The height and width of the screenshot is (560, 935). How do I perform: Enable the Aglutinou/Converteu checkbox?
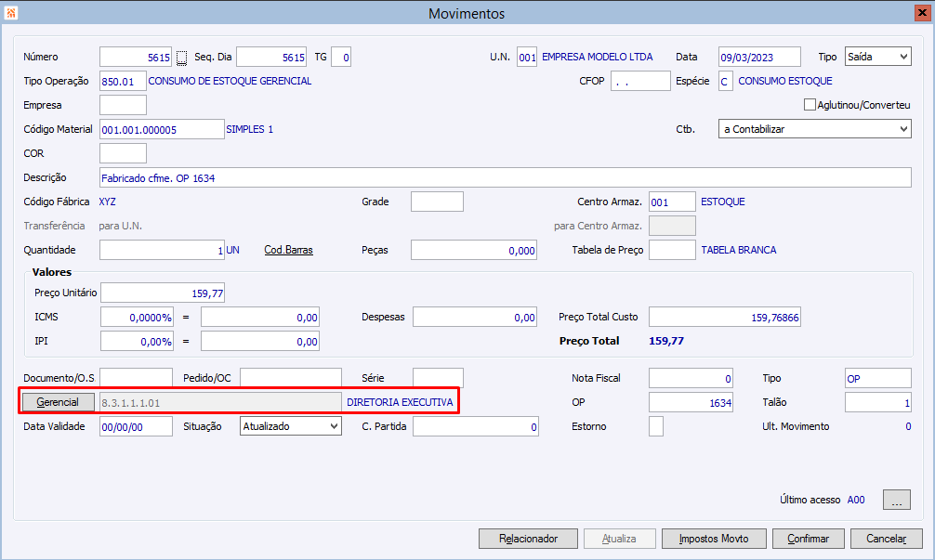pyautogui.click(x=810, y=105)
